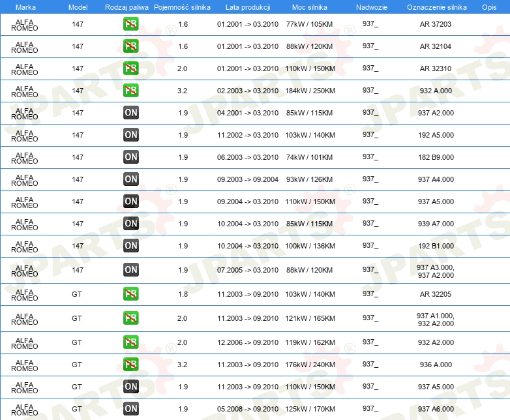Viewport: 510px width, 420px height.
Task: Click production years 05.2008 -> 09.2010
Action: [248, 409]
